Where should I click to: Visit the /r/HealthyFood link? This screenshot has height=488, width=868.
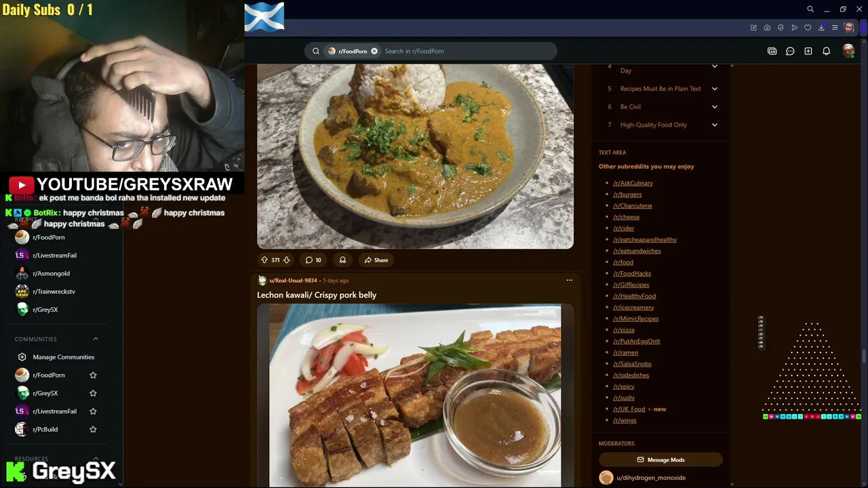[x=634, y=296]
